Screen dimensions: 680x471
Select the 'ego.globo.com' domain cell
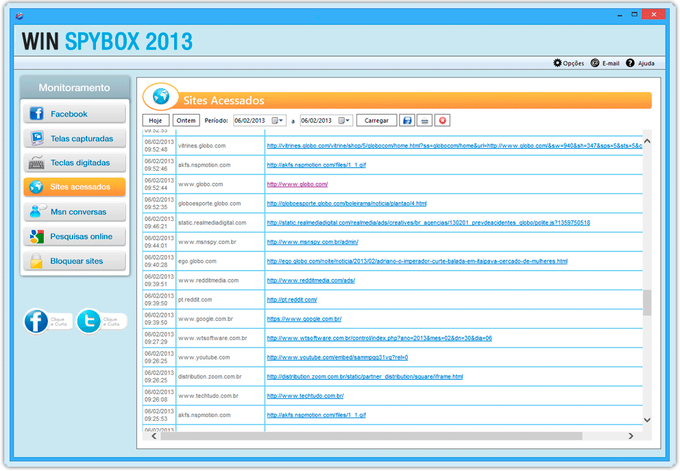[220, 261]
